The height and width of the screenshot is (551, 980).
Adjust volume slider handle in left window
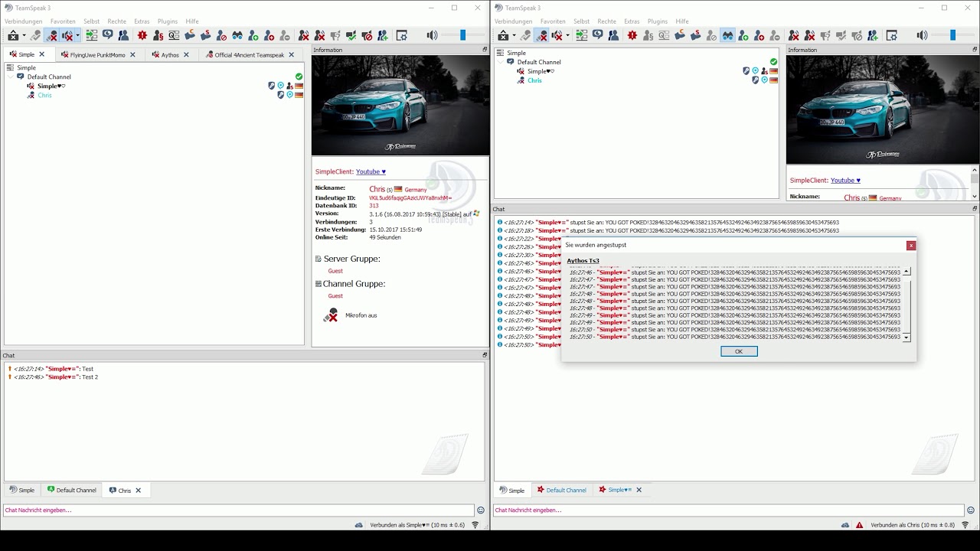(x=462, y=35)
